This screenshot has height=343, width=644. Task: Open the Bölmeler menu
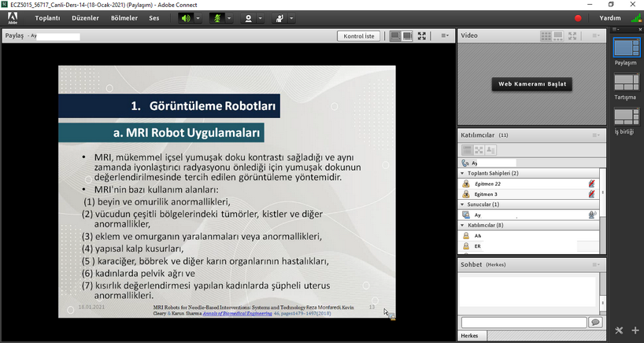click(124, 17)
